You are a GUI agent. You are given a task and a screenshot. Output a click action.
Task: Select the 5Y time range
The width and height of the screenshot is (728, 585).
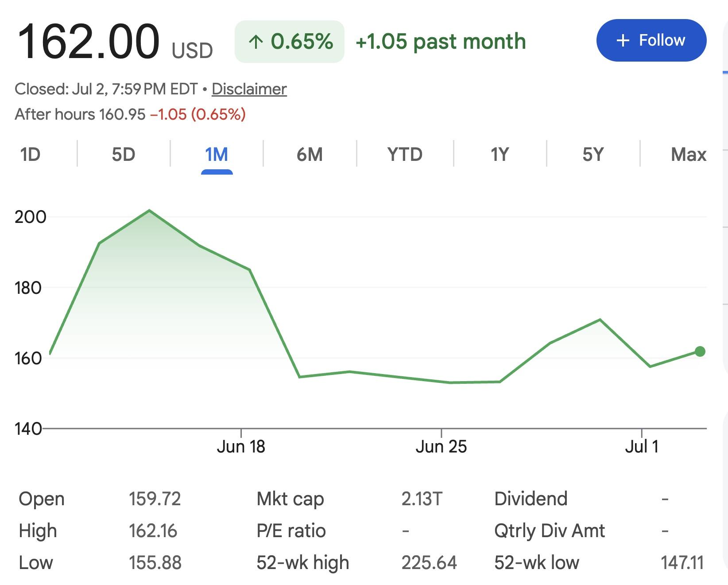[x=593, y=154]
